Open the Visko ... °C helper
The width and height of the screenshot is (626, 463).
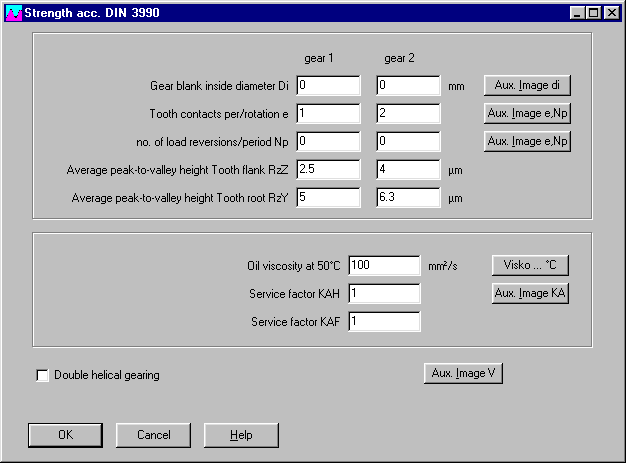[529, 265]
